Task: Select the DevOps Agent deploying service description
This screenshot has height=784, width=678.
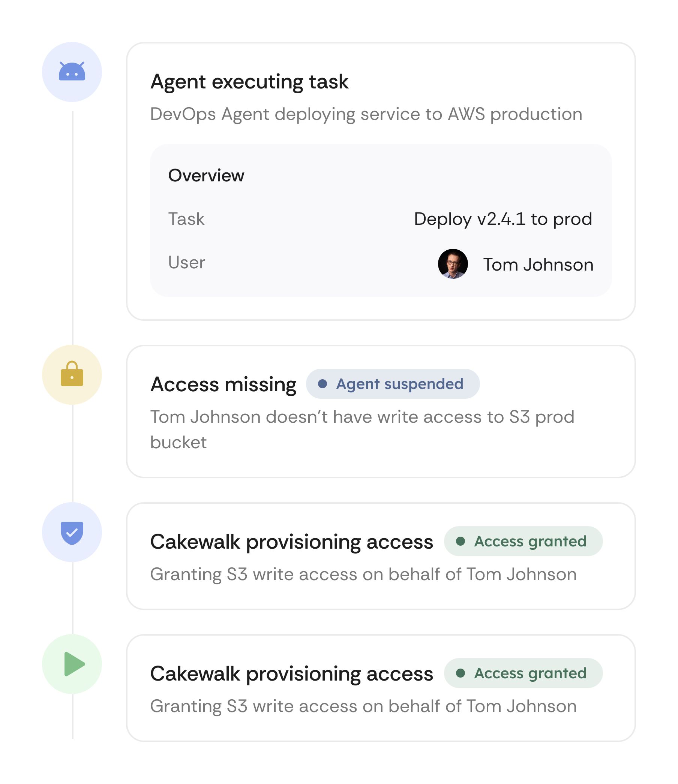Action: click(366, 114)
